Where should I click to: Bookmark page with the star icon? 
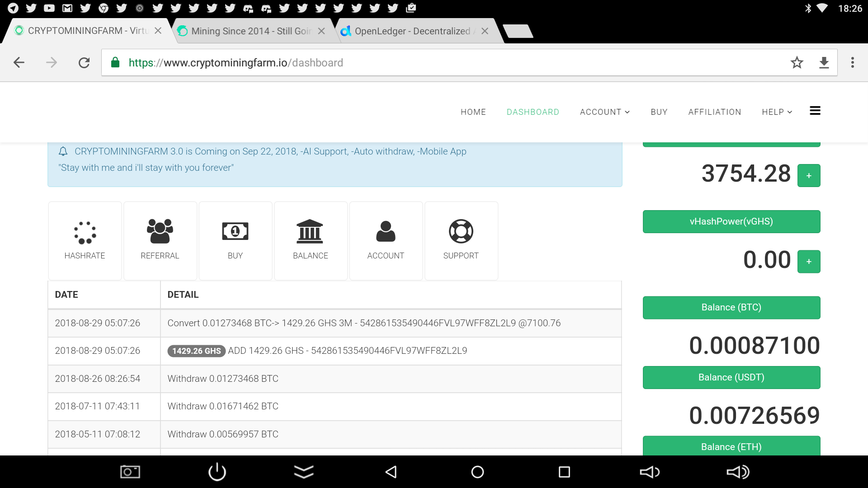tap(797, 63)
